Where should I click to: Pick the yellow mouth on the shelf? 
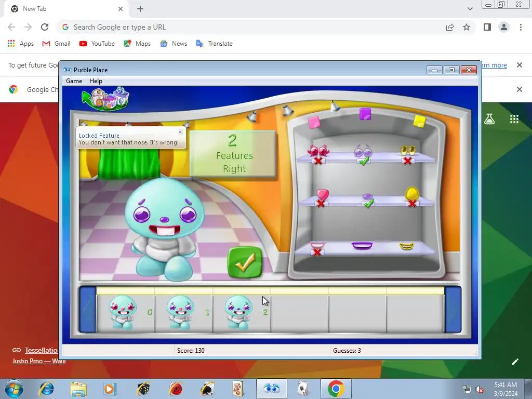[407, 246]
